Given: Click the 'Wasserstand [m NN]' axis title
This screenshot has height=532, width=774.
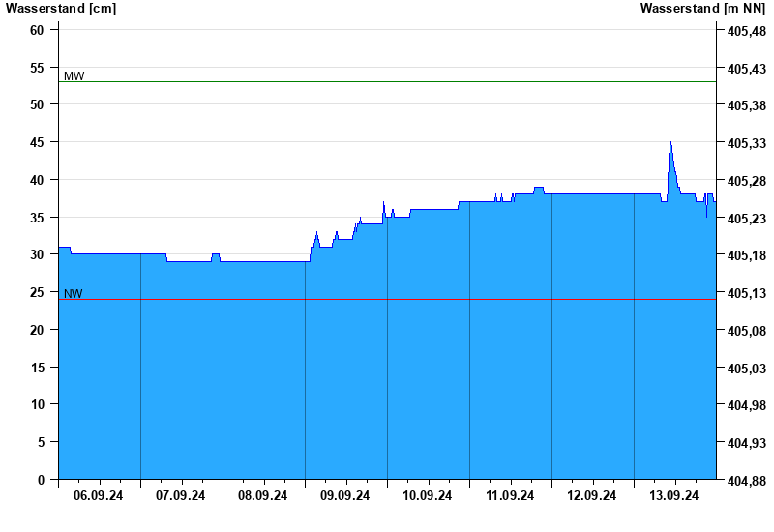Looking at the screenshot, I should click(702, 9).
